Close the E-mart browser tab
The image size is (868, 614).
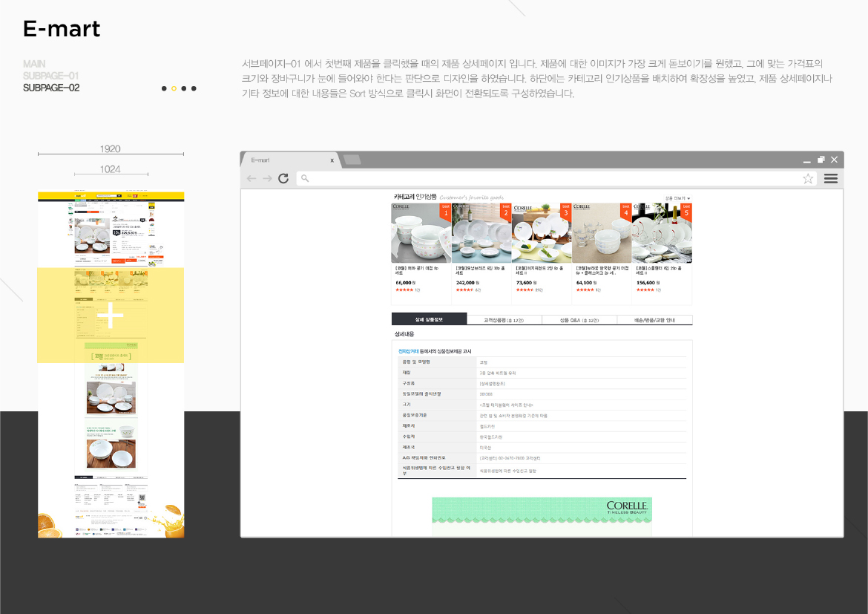pyautogui.click(x=332, y=159)
